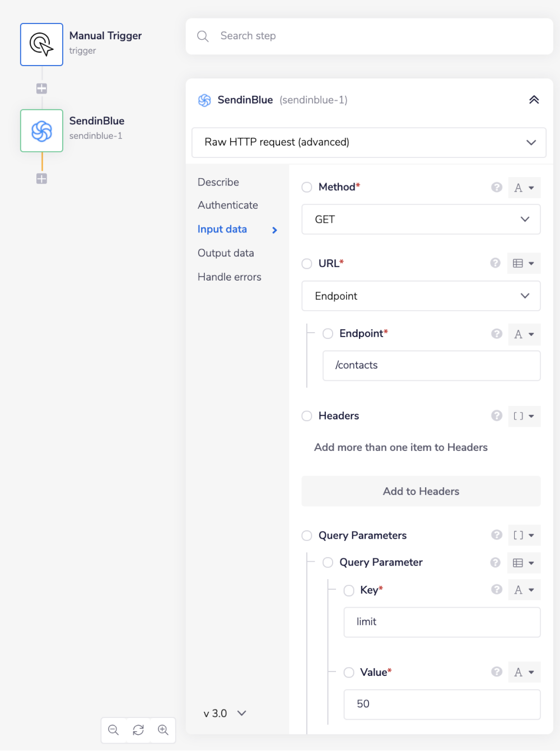Open the v 3.0 version selector

[x=225, y=713]
